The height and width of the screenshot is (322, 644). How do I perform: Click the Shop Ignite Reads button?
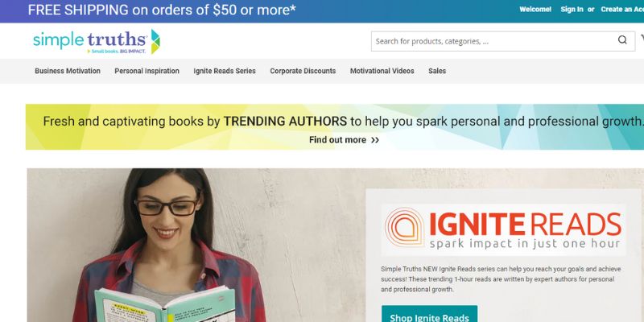click(x=429, y=315)
